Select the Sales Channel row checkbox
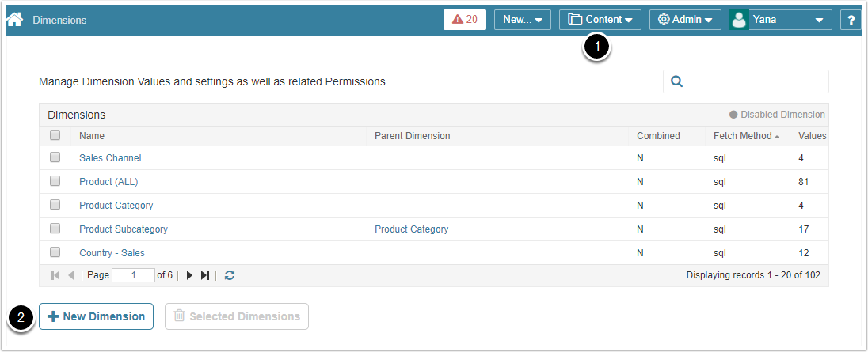 point(55,157)
